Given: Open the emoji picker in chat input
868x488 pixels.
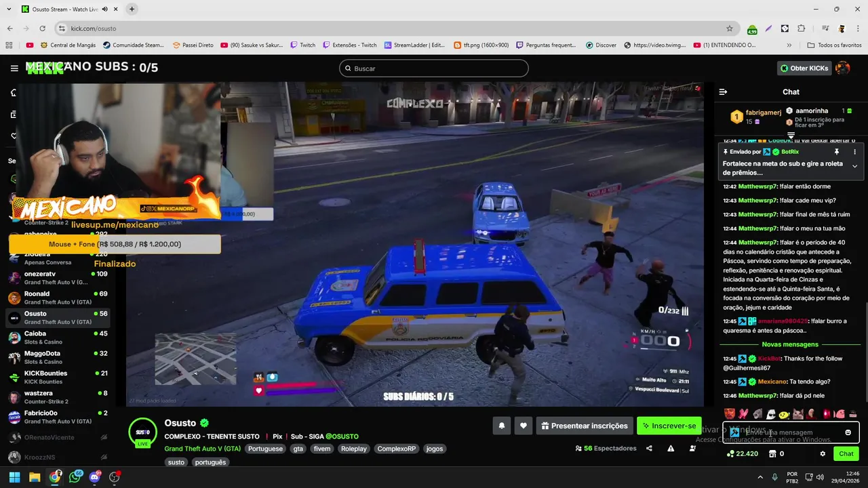Looking at the screenshot, I should (848, 432).
